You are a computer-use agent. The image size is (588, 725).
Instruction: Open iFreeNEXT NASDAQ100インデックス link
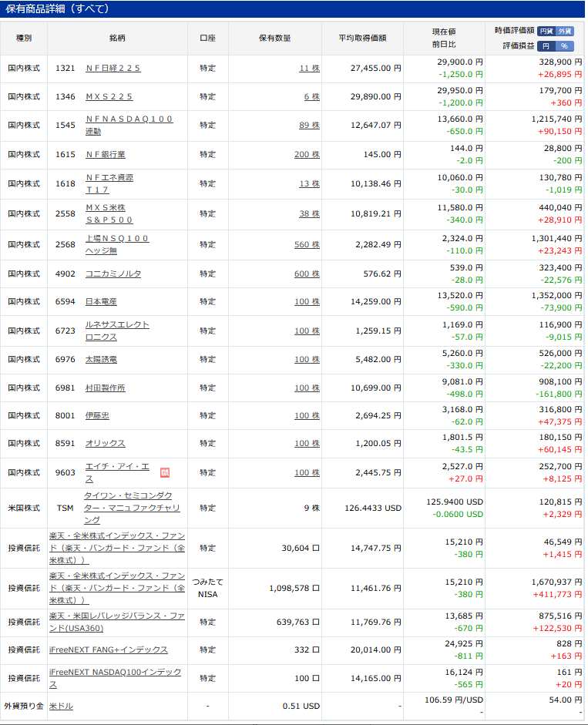[x=115, y=678]
